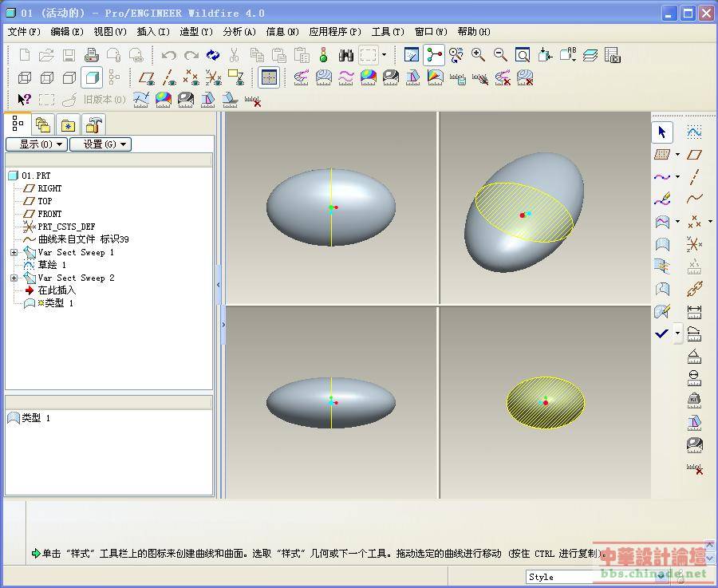This screenshot has height=588, width=718.
Task: Open the selection box dropdown arrow
Action: 384,55
